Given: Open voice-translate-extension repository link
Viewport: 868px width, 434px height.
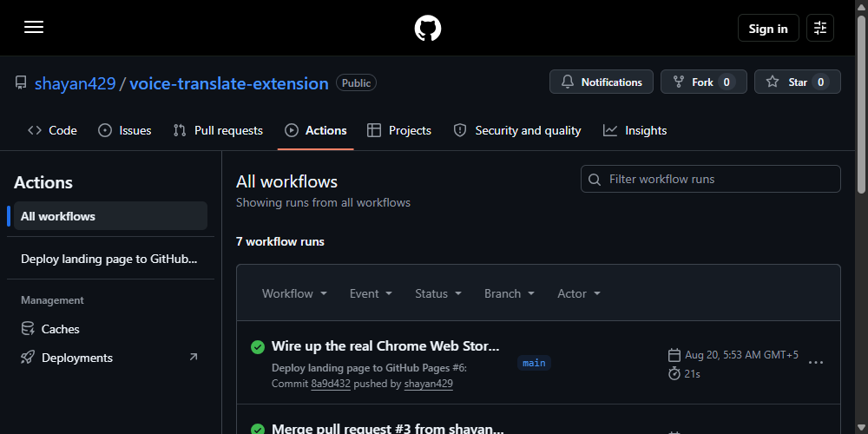Looking at the screenshot, I should (228, 83).
